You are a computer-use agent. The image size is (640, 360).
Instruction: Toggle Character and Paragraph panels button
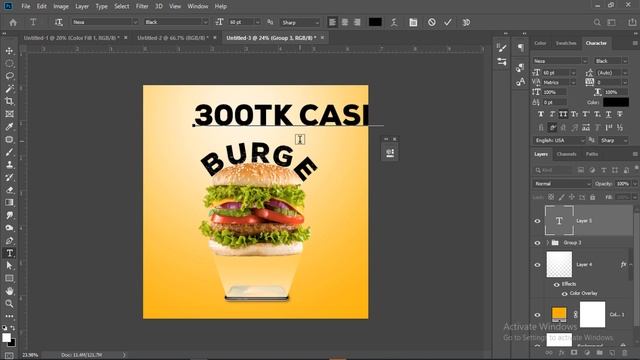click(413, 22)
